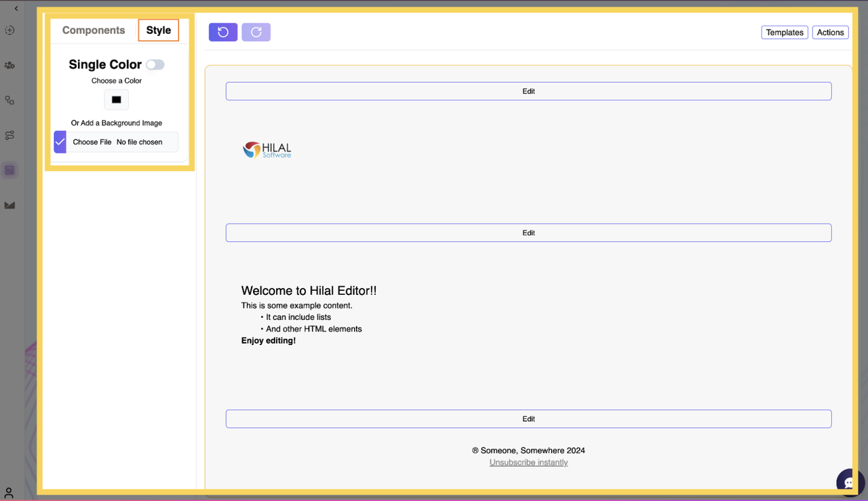
Task: Click the 'It can include lists' bullet
Action: click(x=298, y=317)
